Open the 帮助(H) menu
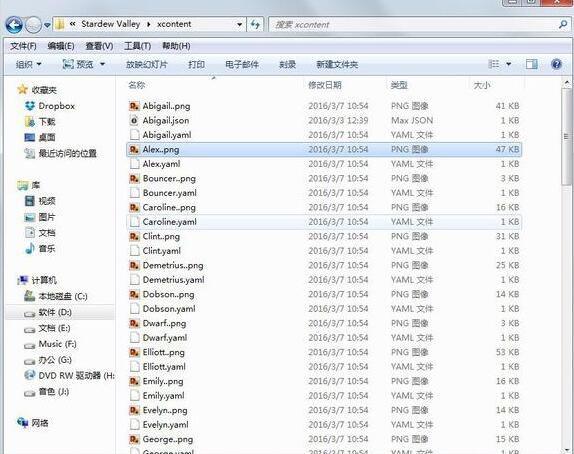This screenshot has width=574, height=454. pos(176,46)
